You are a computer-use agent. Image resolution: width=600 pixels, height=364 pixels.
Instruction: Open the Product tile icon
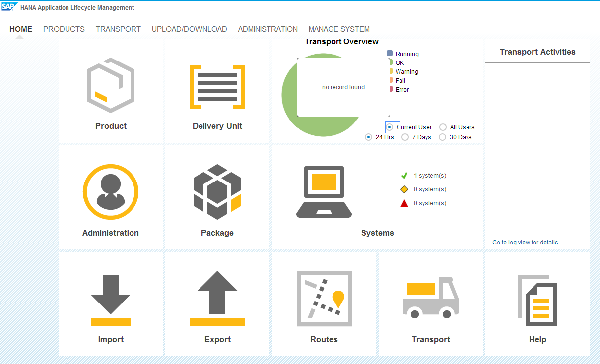[111, 85]
